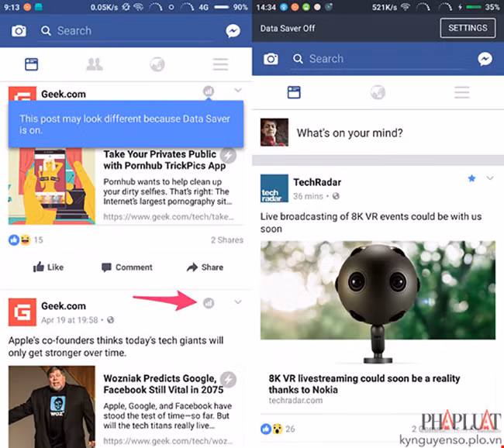Tap the Search field in right screen
The height and width of the screenshot is (448, 504).
(x=378, y=59)
